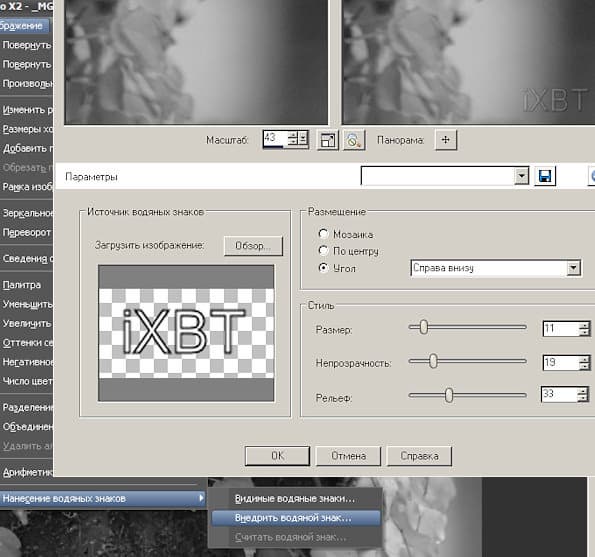Select Арифметика menu item
Viewport: 595px width, 557px height.
(x=27, y=472)
